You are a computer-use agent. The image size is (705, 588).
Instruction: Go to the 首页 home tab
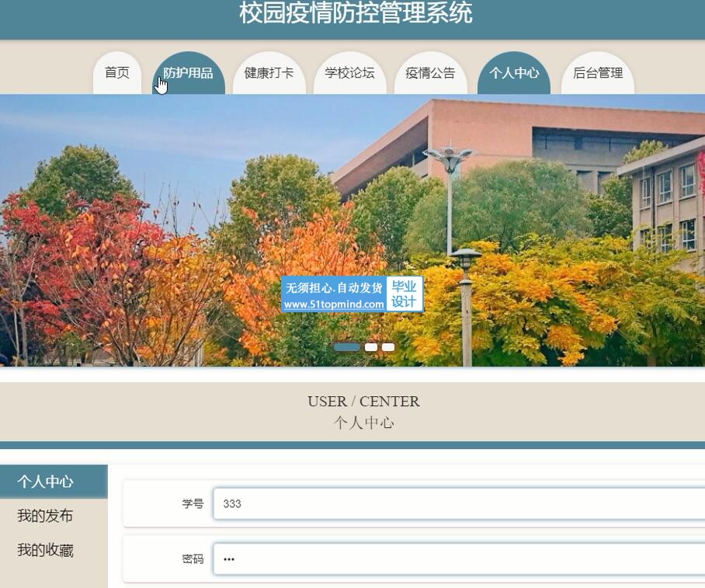coord(117,73)
